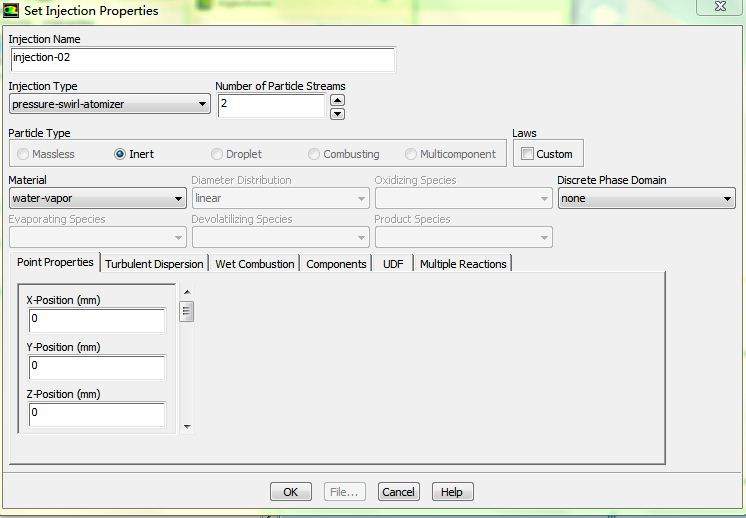746x518 pixels.
Task: Open the Injection Type dropdown
Action: pyautogui.click(x=109, y=104)
